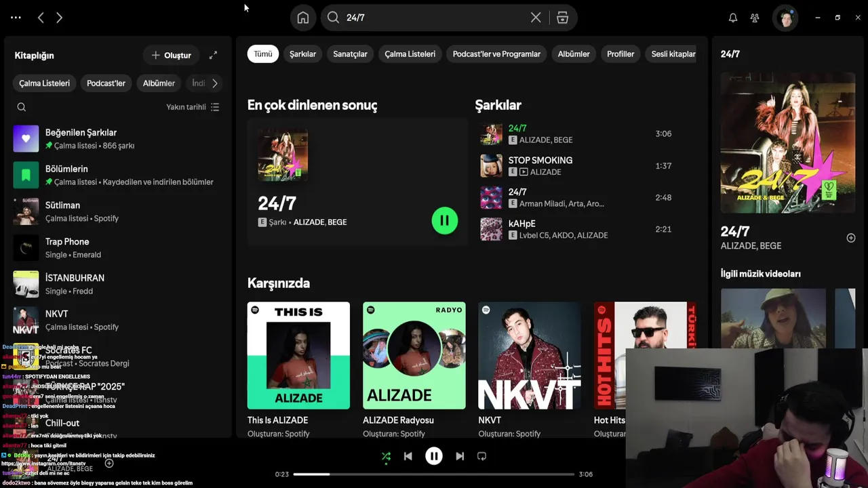Open the user profile avatar
The height and width of the screenshot is (488, 868).
click(785, 18)
